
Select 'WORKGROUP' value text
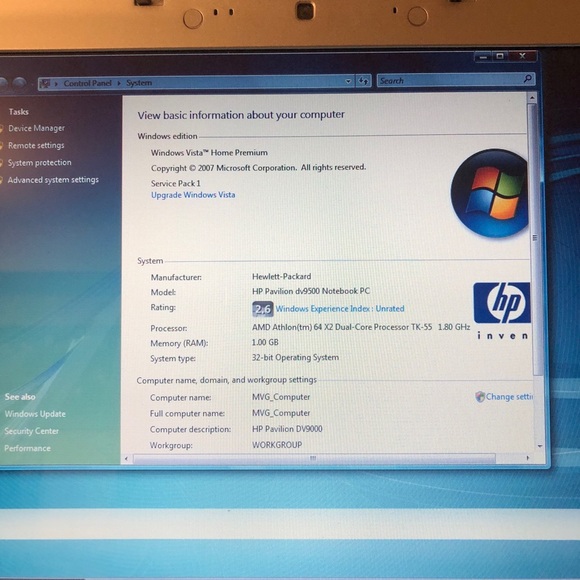click(277, 445)
